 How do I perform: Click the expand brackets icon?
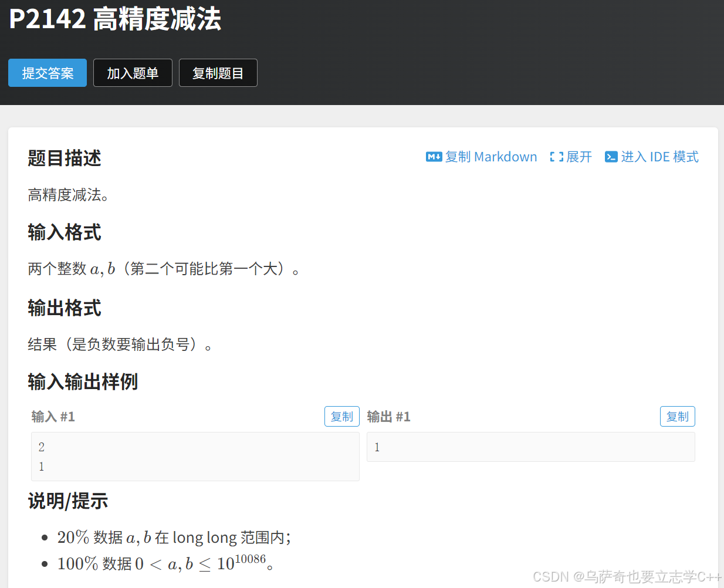(556, 157)
